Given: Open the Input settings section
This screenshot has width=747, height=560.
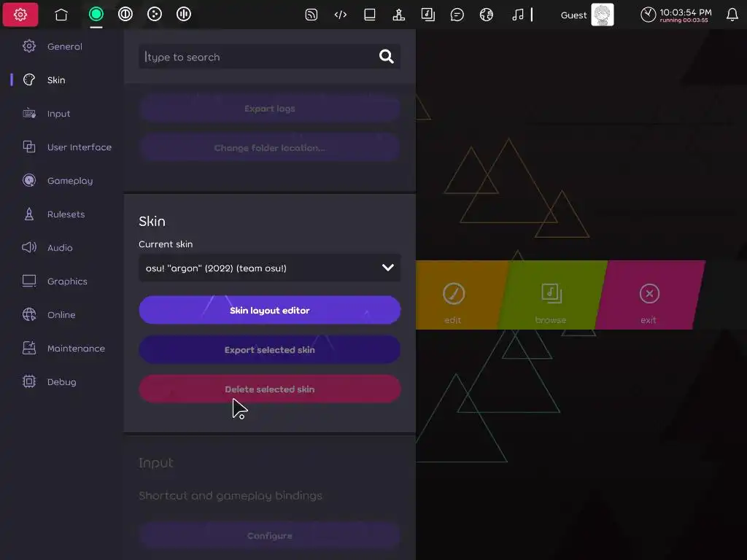Looking at the screenshot, I should pyautogui.click(x=62, y=113).
